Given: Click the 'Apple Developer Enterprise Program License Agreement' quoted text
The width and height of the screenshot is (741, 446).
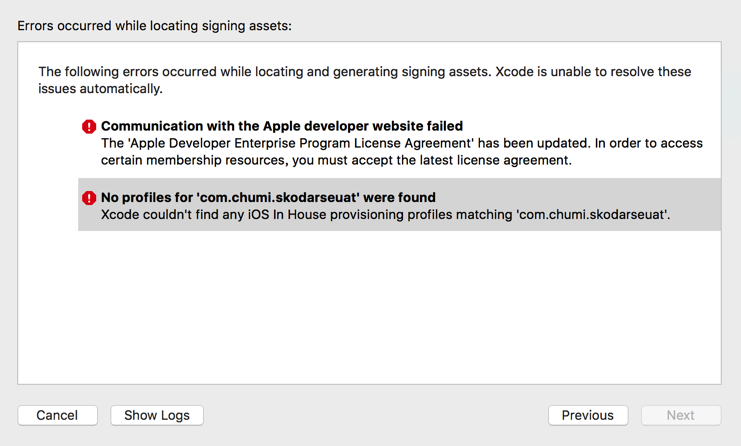Looking at the screenshot, I should click(301, 143).
